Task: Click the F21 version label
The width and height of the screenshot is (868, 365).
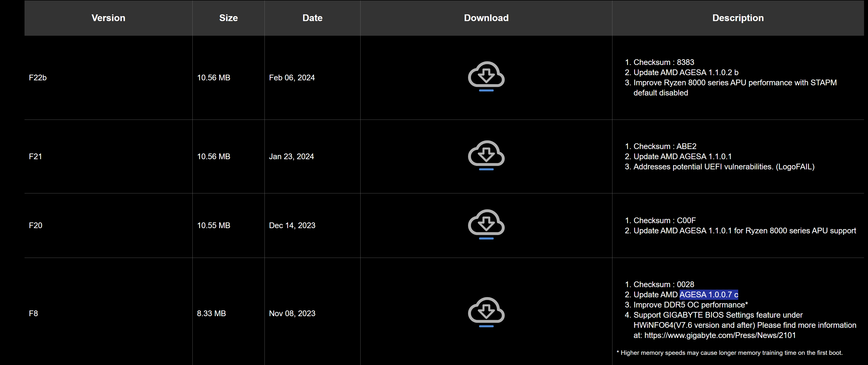Action: (35, 156)
